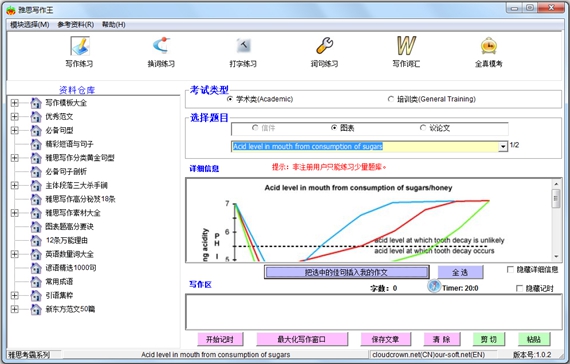Expand the 主体段落三大杀手锏 tree node
This screenshot has height=364, width=570.
[x=15, y=185]
